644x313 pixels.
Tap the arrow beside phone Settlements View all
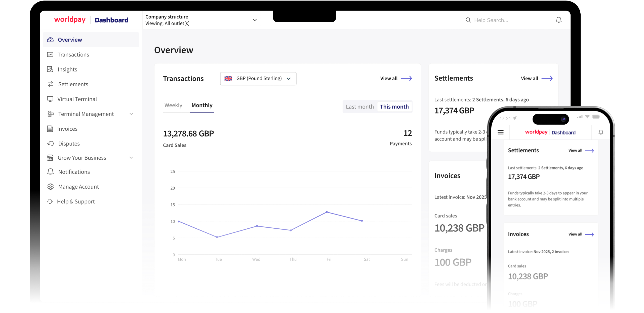point(589,151)
